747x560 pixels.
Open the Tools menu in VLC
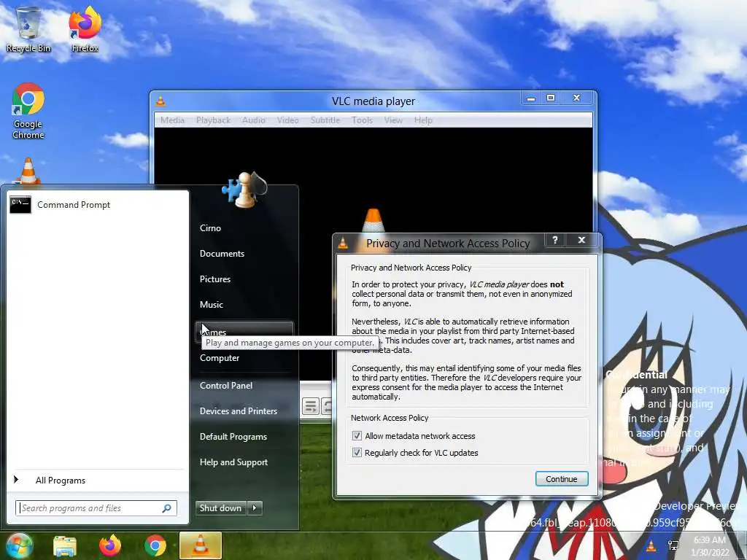(362, 120)
